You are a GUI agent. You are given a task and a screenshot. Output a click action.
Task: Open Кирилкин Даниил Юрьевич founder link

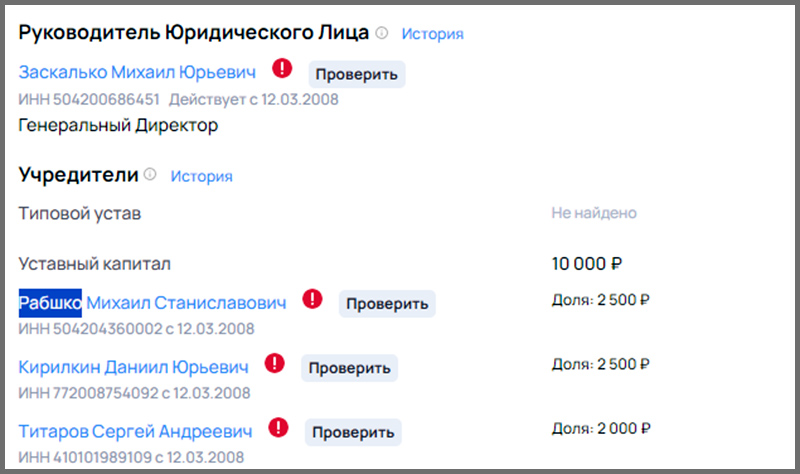click(134, 367)
